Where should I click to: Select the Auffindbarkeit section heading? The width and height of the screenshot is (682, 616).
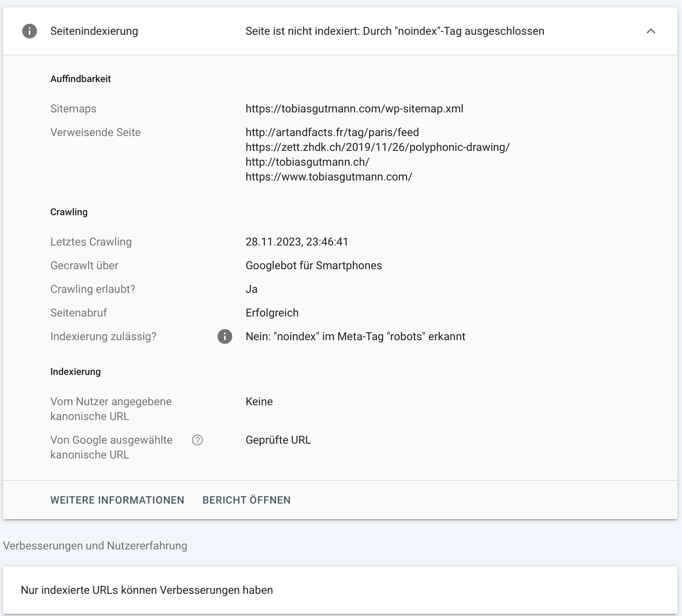tap(81, 78)
